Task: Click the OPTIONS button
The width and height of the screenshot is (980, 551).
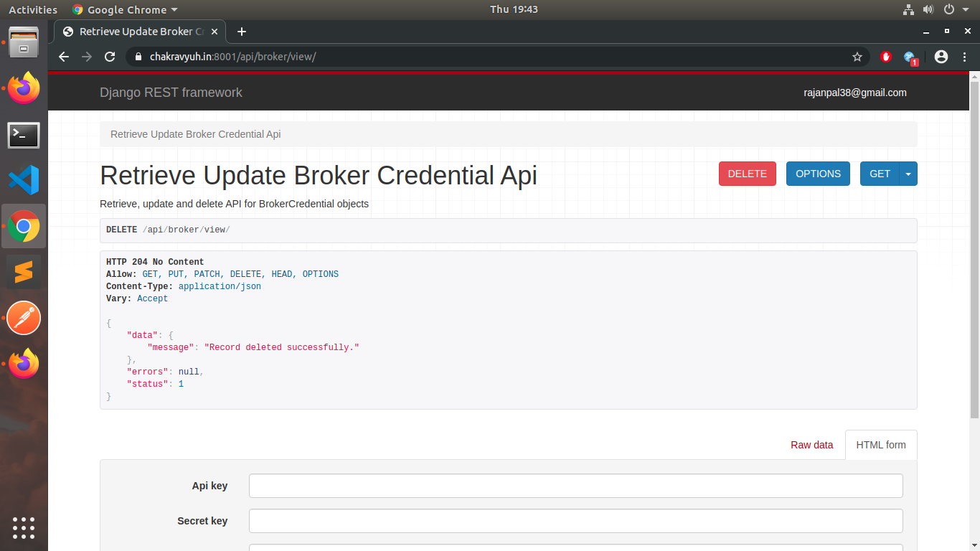Action: [x=818, y=174]
